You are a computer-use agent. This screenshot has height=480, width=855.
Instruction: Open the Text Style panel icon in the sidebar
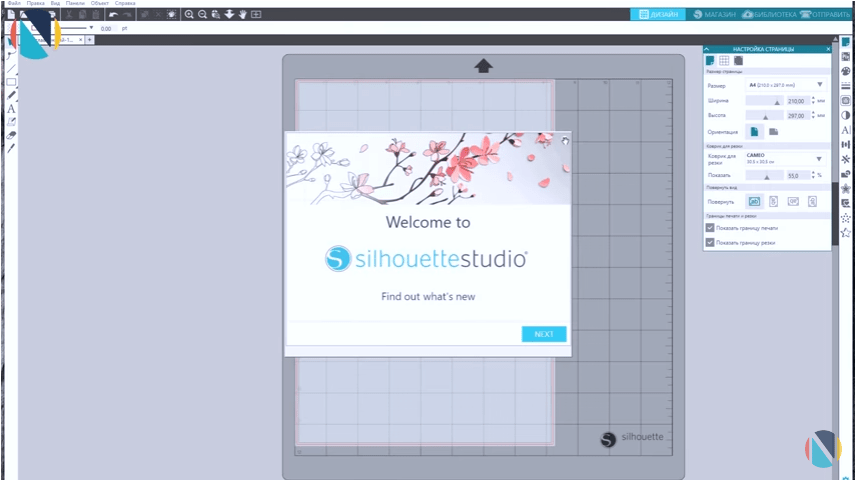coord(846,130)
